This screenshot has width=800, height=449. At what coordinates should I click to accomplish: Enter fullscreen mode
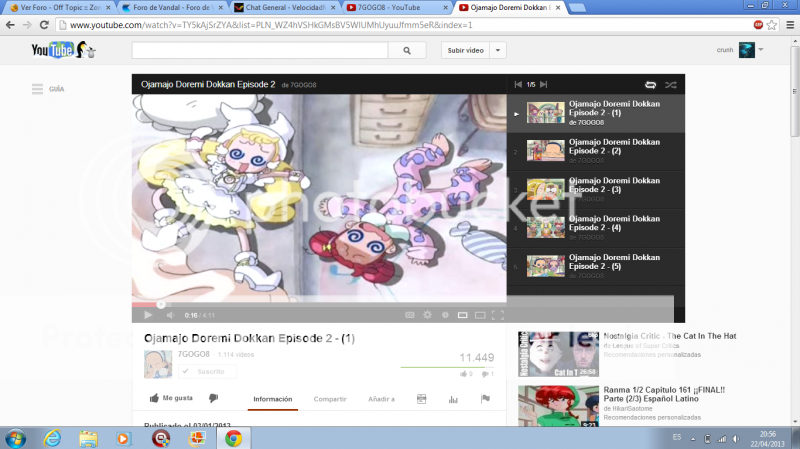coord(498,315)
